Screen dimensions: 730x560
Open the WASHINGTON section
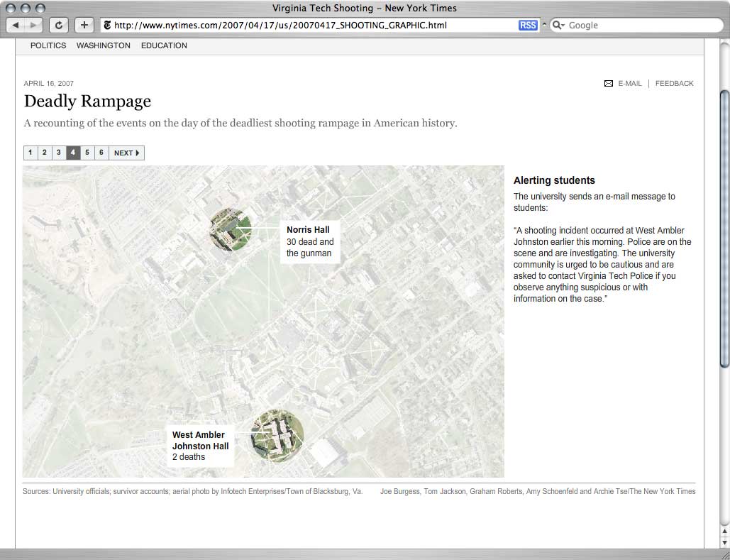coord(104,45)
